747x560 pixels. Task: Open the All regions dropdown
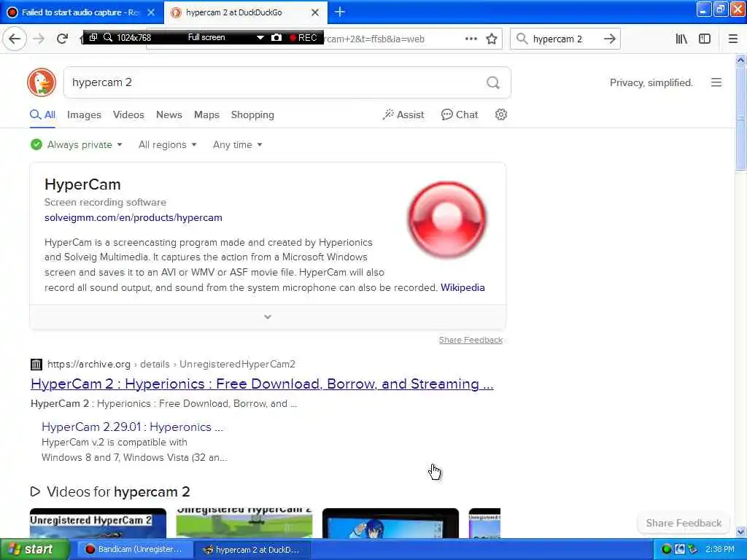pyautogui.click(x=167, y=145)
